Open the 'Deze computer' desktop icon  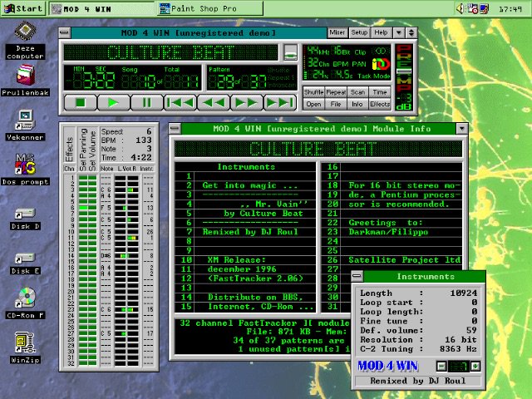pyautogui.click(x=26, y=41)
